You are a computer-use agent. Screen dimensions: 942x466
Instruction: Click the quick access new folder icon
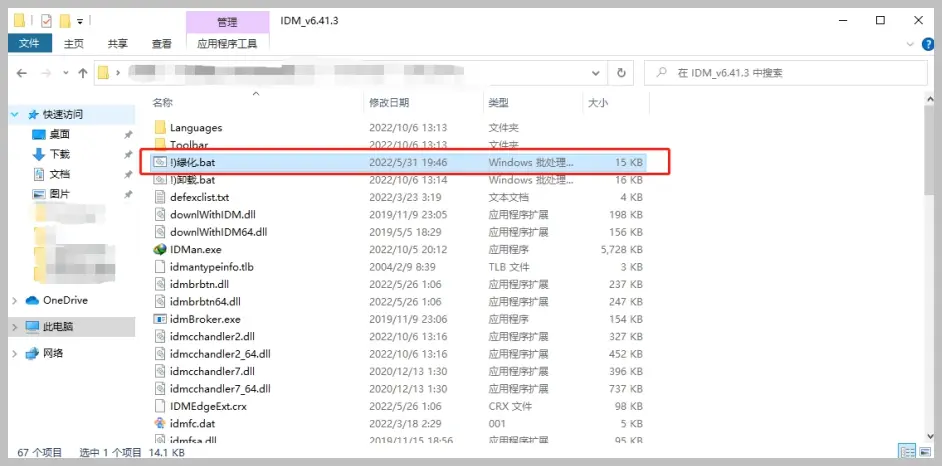[65, 20]
